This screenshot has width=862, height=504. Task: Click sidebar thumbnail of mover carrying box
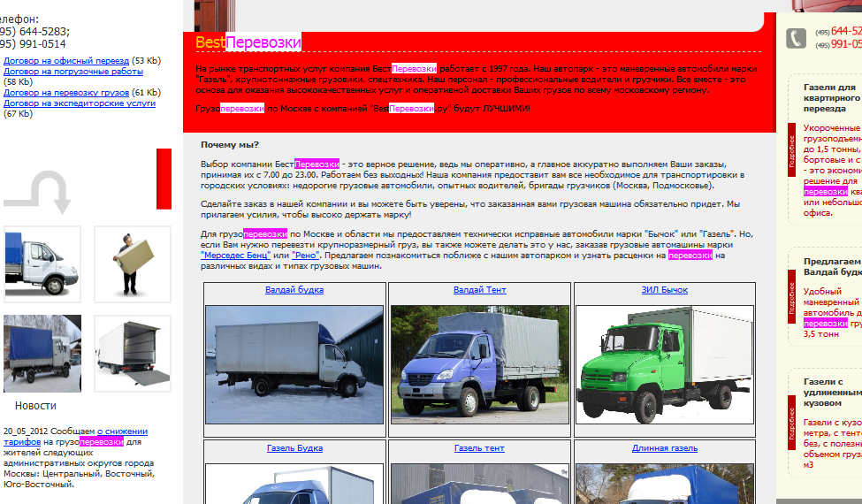[x=133, y=263]
